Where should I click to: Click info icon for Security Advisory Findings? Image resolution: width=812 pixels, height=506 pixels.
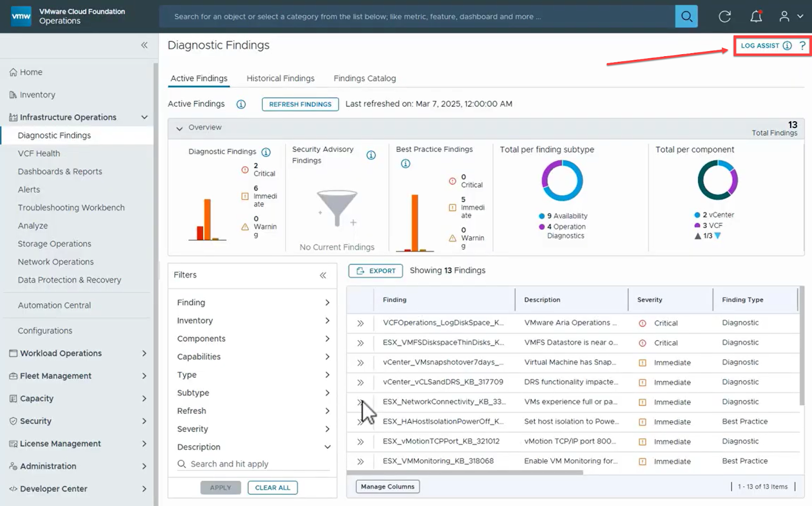pos(371,155)
